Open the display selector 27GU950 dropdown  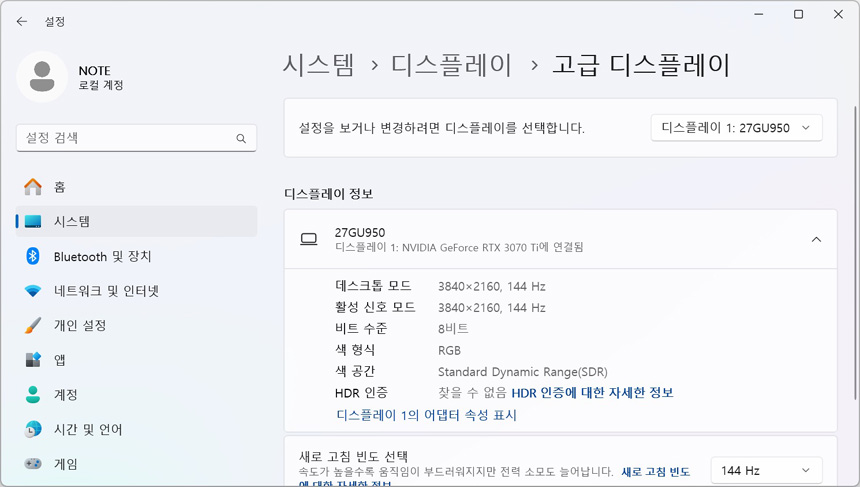pyautogui.click(x=736, y=128)
